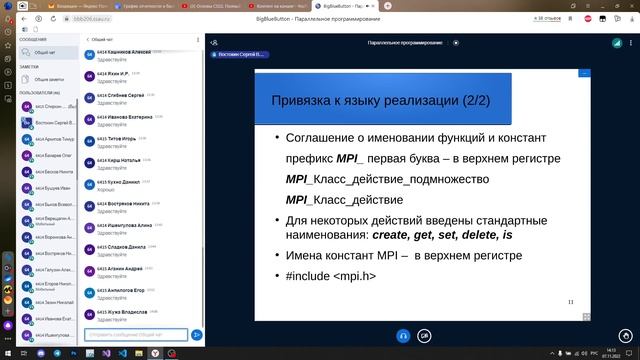Click the presenter name badge above the slide
Image resolution: width=640 pixels, height=360 pixels.
click(240, 54)
